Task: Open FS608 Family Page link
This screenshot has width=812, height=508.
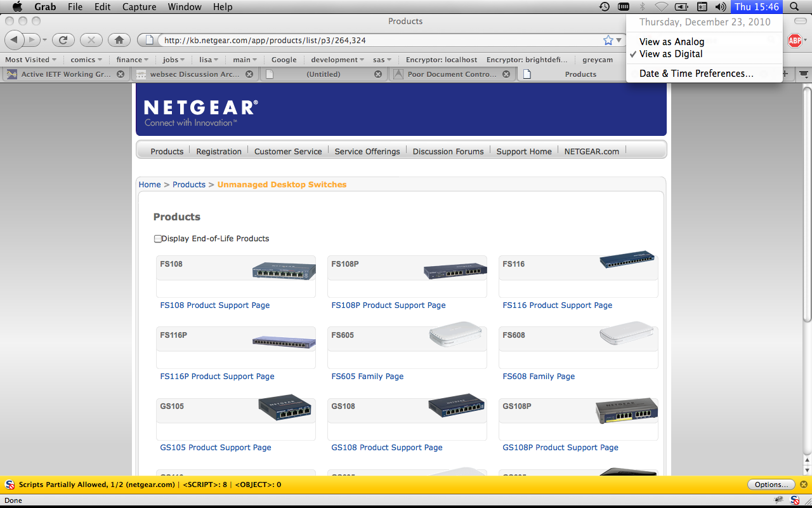Action: pyautogui.click(x=539, y=377)
